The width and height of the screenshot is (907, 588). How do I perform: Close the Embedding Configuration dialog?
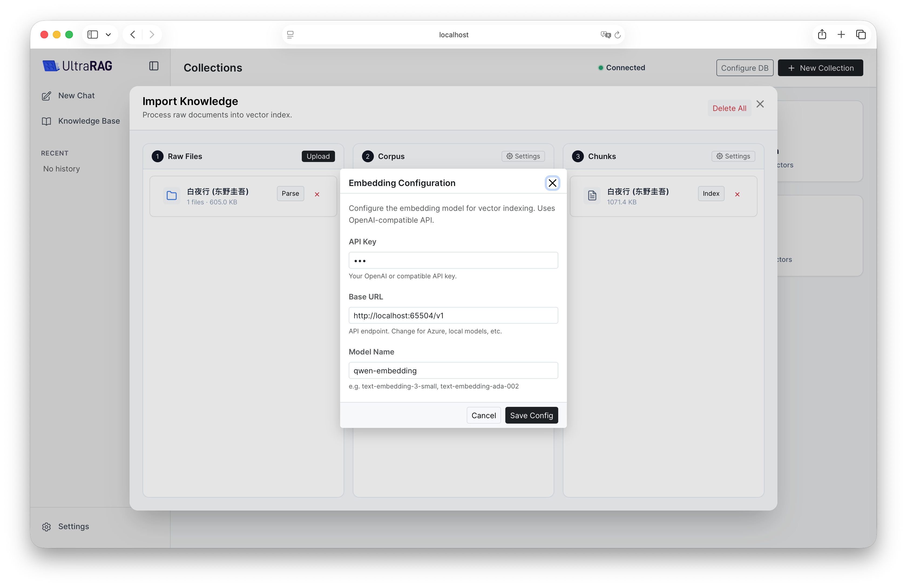point(552,183)
